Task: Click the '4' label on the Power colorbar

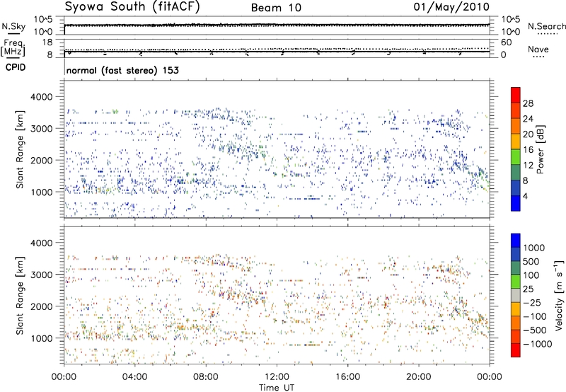Action: (x=525, y=196)
